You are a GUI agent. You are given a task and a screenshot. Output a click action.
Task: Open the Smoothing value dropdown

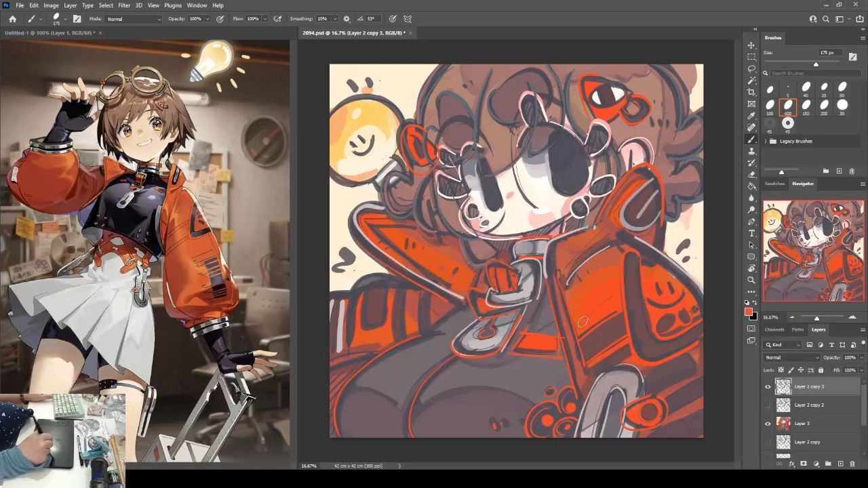pyautogui.click(x=336, y=19)
